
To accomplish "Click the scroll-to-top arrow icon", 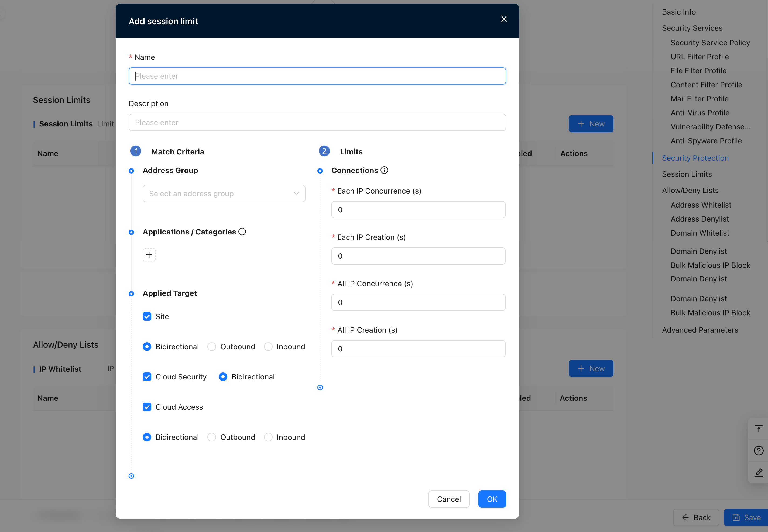I will [x=759, y=429].
